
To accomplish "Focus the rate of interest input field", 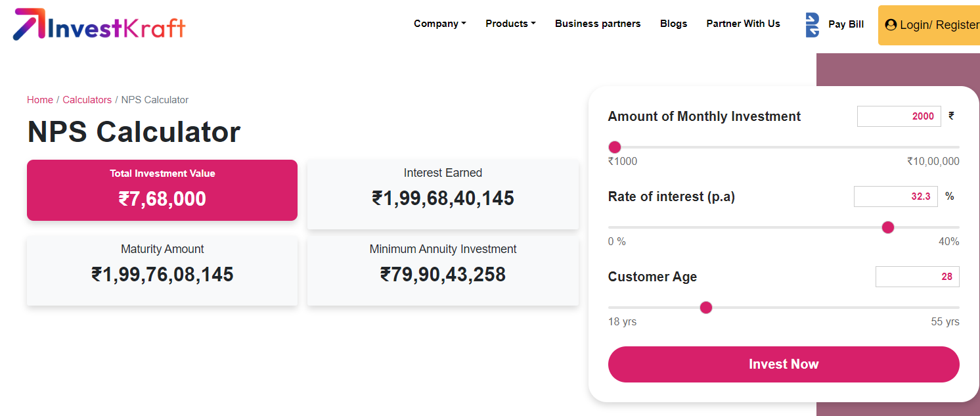I will 896,196.
